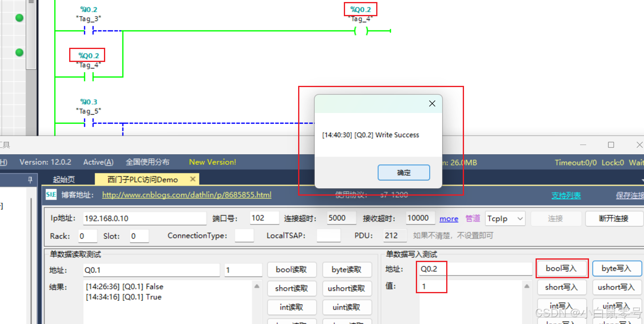Image resolution: width=644 pixels, height=324 pixels.
Task: Switch to the 起始页 tab
Action: click(x=64, y=179)
